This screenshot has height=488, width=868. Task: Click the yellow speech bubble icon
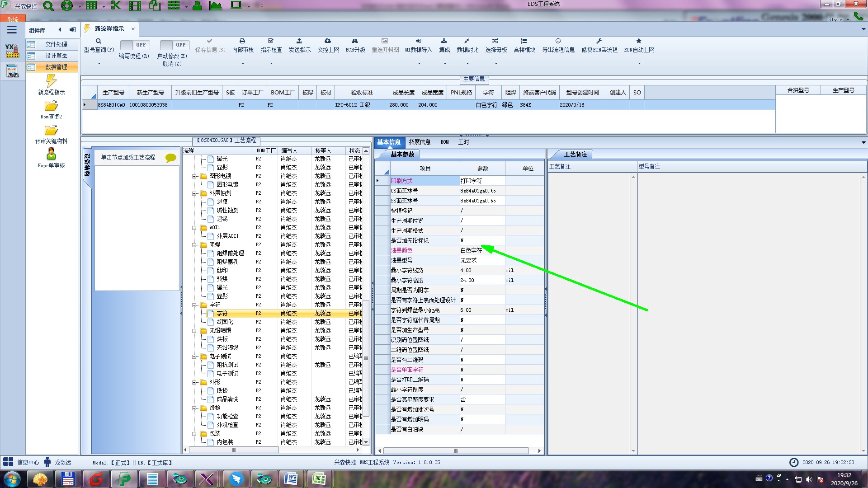(x=170, y=158)
